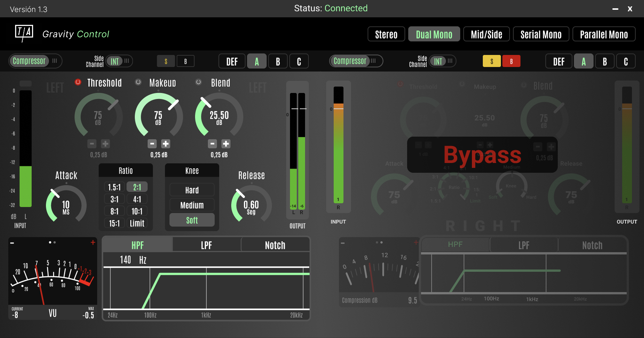Toggle the left Compressor switch
644x338 pixels.
pos(35,61)
